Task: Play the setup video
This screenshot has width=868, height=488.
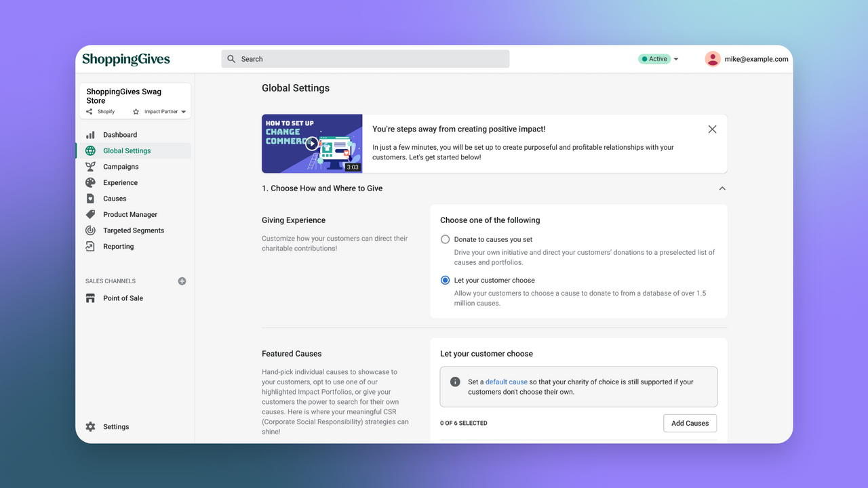Action: (311, 144)
